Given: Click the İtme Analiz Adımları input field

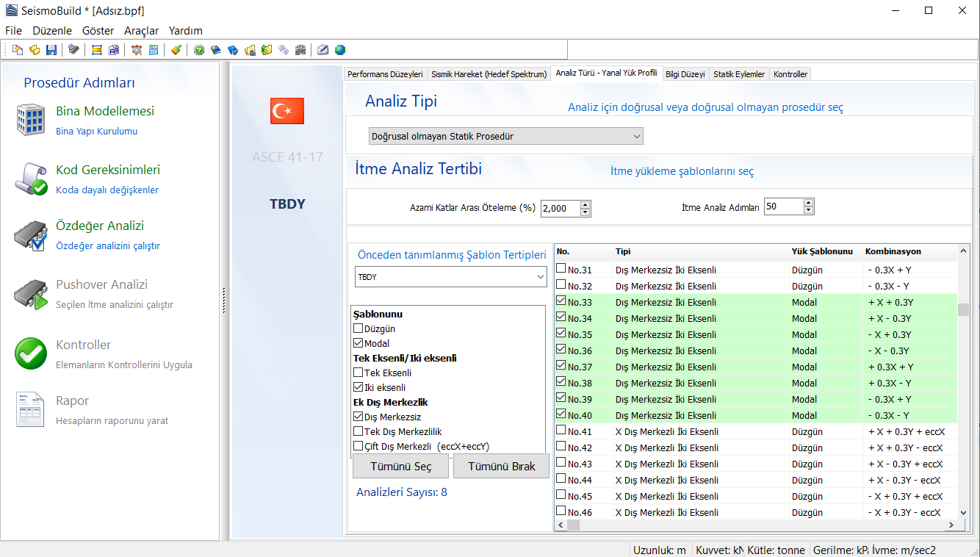Looking at the screenshot, I should tap(783, 207).
